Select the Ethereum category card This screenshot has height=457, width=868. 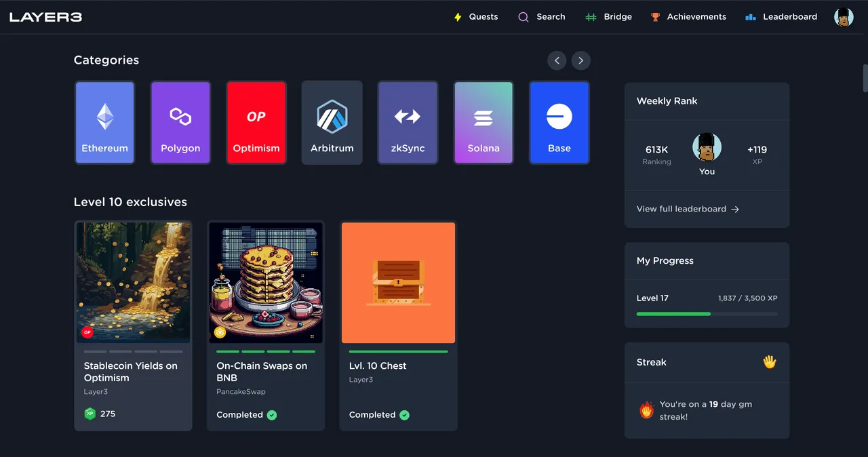[104, 123]
